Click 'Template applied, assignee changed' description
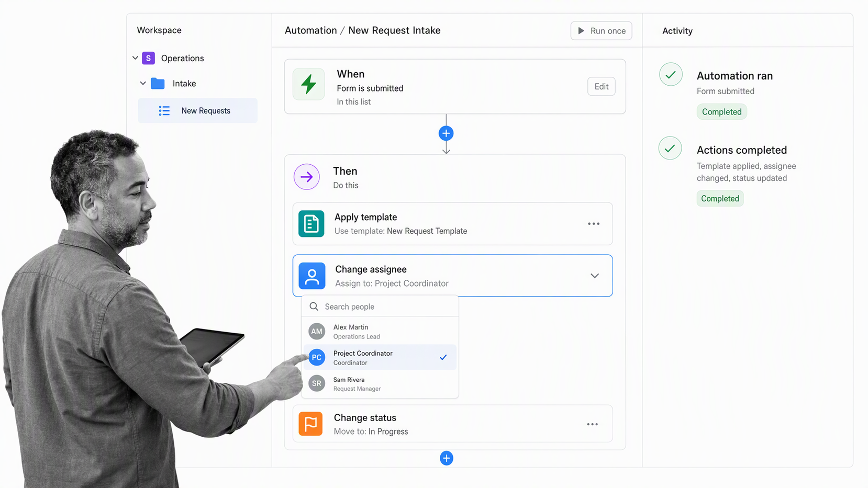The height and width of the screenshot is (488, 868). coord(747,172)
